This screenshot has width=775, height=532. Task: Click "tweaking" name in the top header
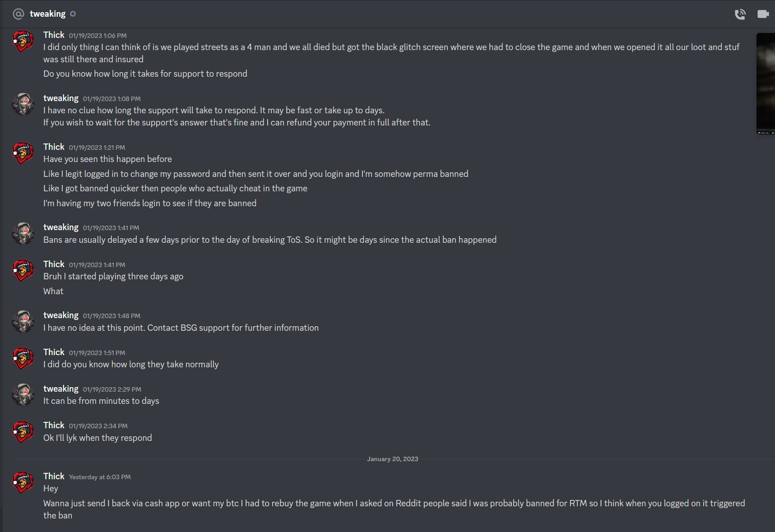48,14
